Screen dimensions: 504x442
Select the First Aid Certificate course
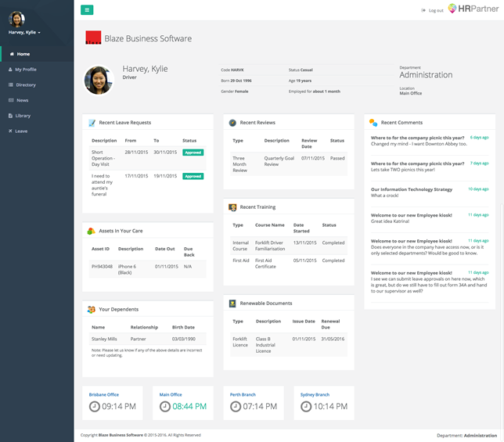265,264
